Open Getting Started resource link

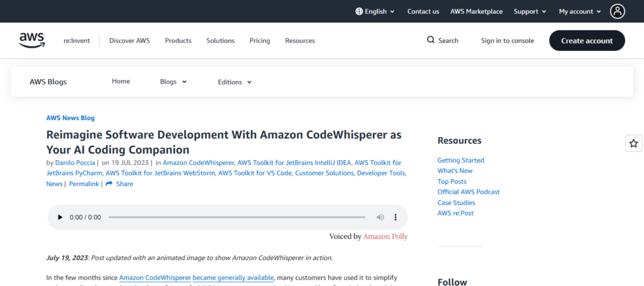[x=461, y=160]
